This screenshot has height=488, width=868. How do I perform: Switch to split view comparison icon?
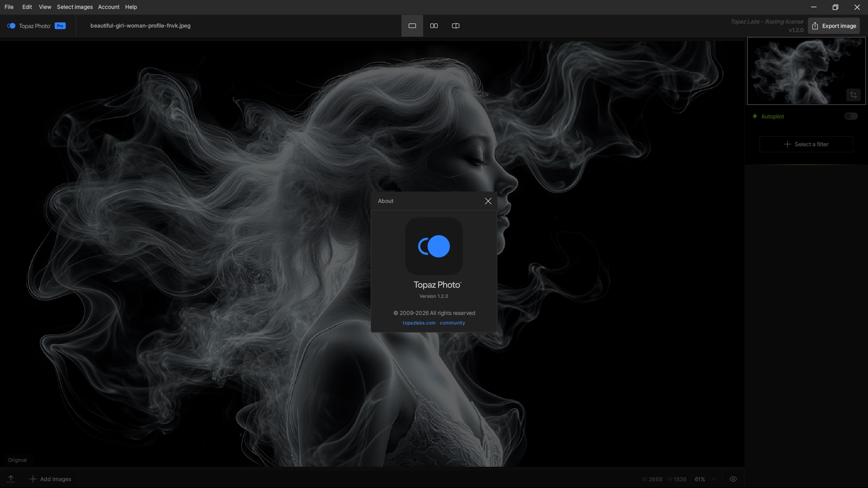coord(455,26)
